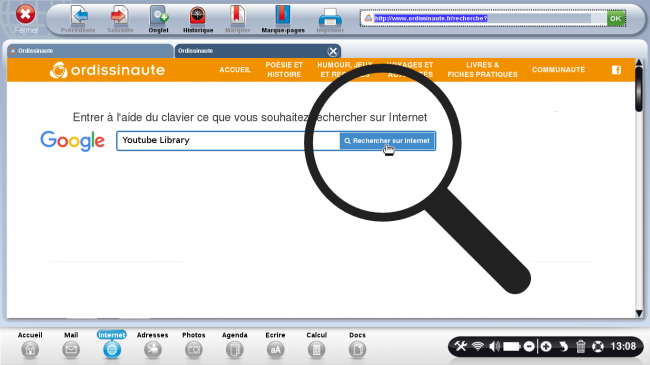This screenshot has height=365, width=650.
Task: Open the settings tools icon in tray
Action: coord(461,346)
